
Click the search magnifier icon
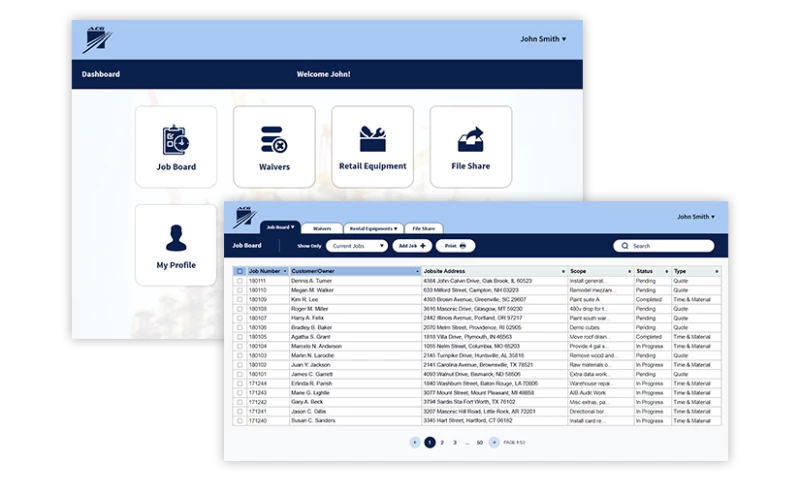coord(624,246)
